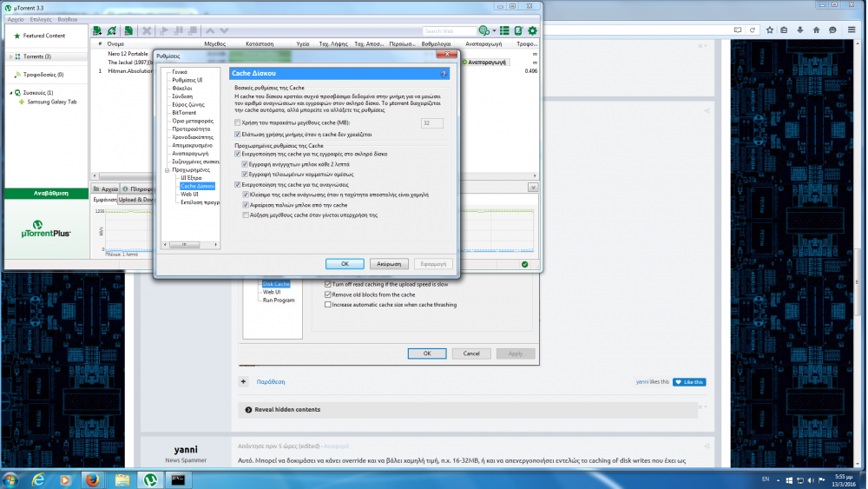Select Web UI under Προχωρημένες

click(x=189, y=195)
